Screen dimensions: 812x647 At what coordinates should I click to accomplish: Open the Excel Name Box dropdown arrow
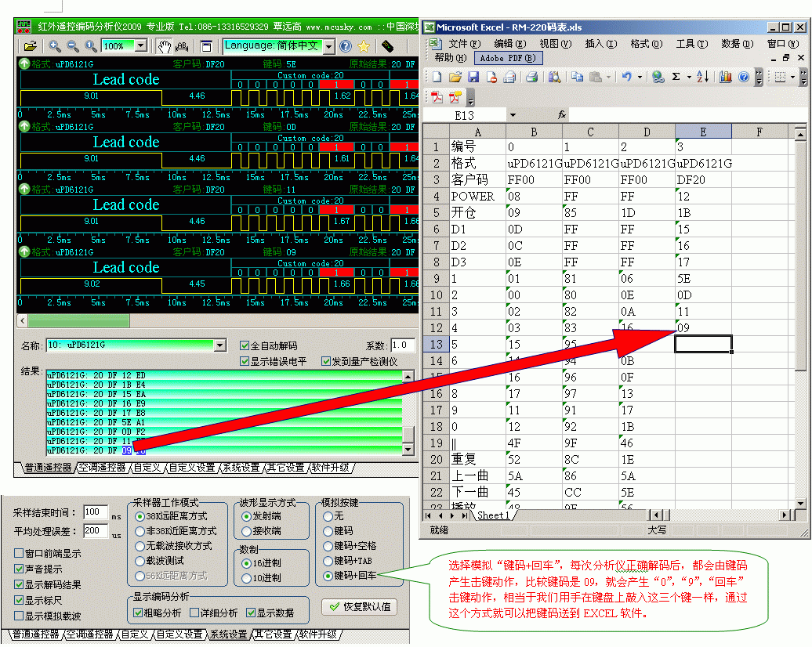tap(512, 115)
